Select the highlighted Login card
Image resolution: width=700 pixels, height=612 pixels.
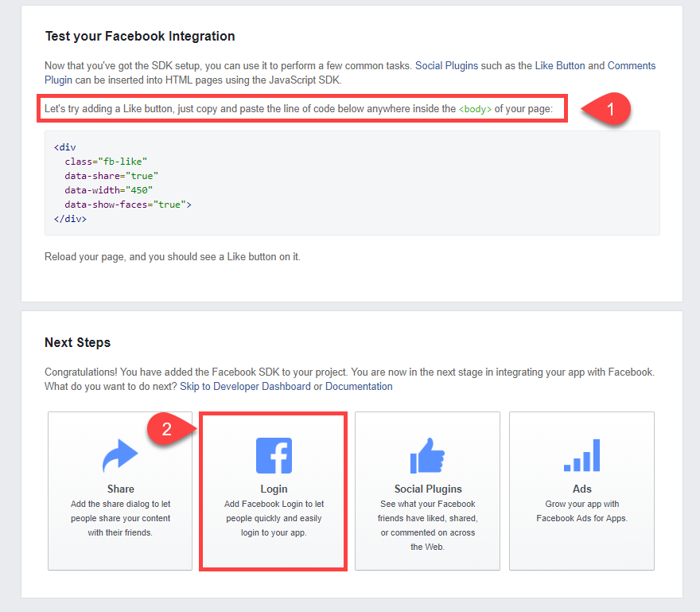point(274,491)
